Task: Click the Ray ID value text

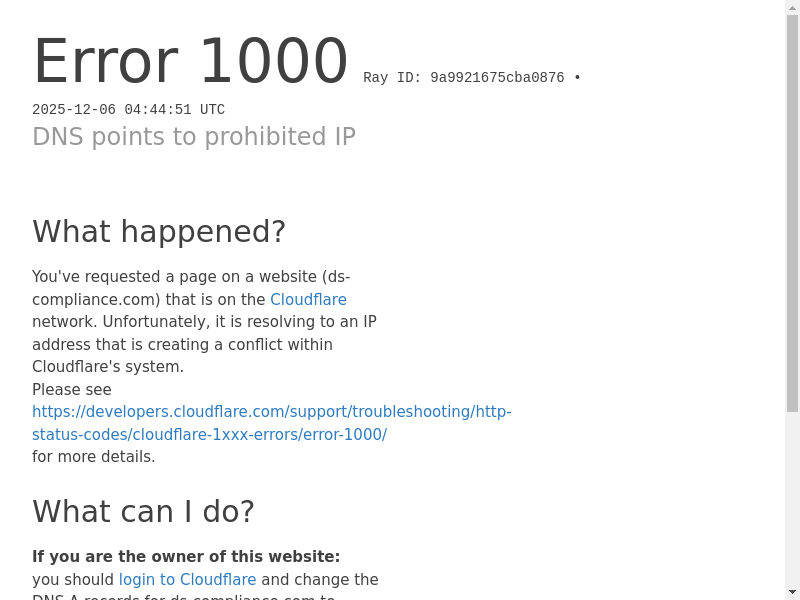Action: click(x=497, y=78)
